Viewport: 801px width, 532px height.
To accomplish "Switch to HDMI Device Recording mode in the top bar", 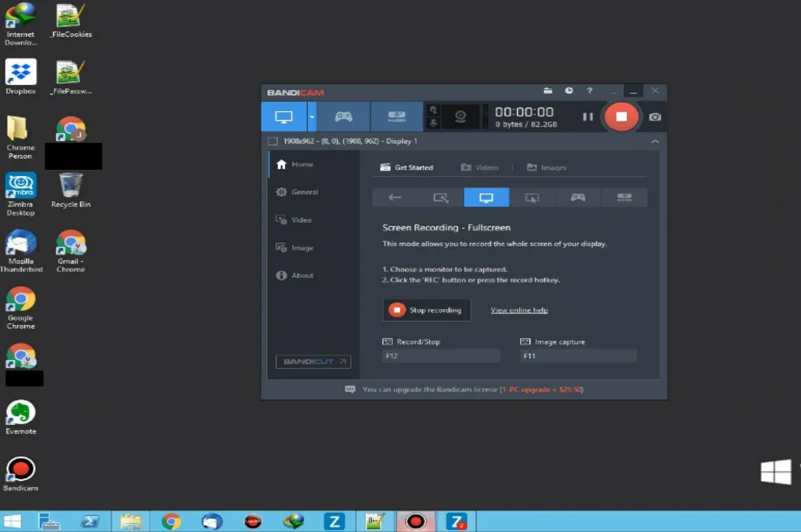I will click(x=397, y=117).
